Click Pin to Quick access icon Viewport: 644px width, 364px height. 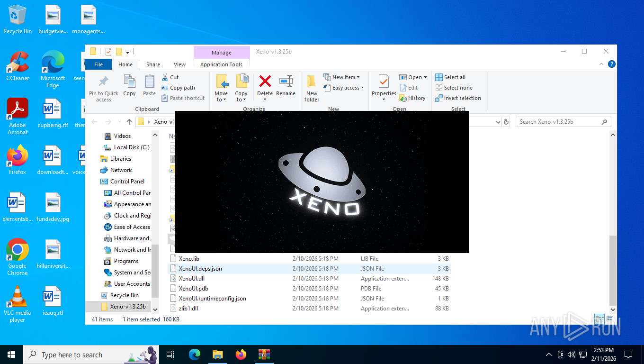click(104, 82)
